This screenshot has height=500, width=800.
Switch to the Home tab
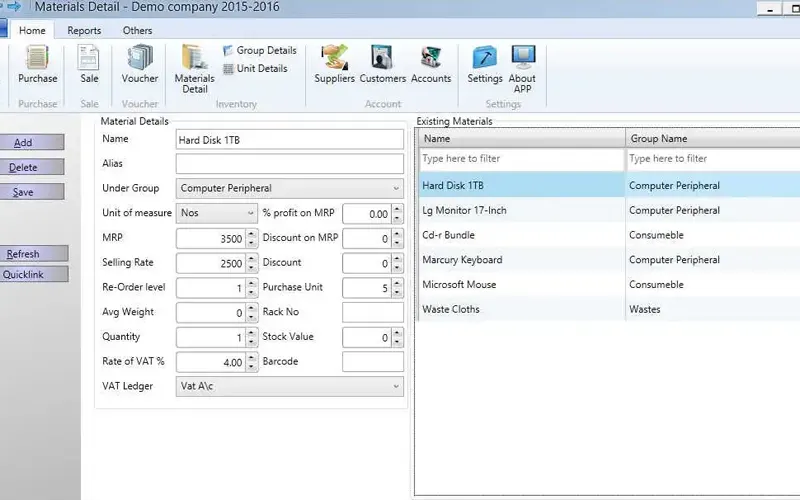tap(32, 31)
